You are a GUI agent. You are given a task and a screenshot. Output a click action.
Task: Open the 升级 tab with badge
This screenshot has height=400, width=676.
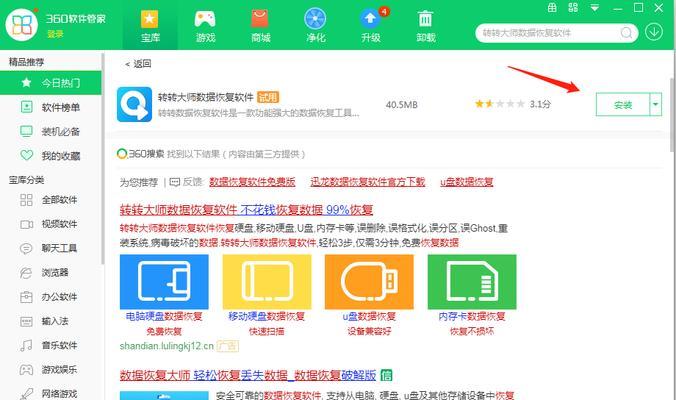pos(371,26)
